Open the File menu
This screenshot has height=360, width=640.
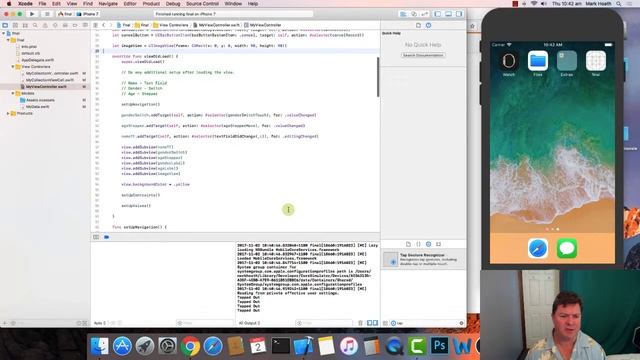tap(42, 4)
